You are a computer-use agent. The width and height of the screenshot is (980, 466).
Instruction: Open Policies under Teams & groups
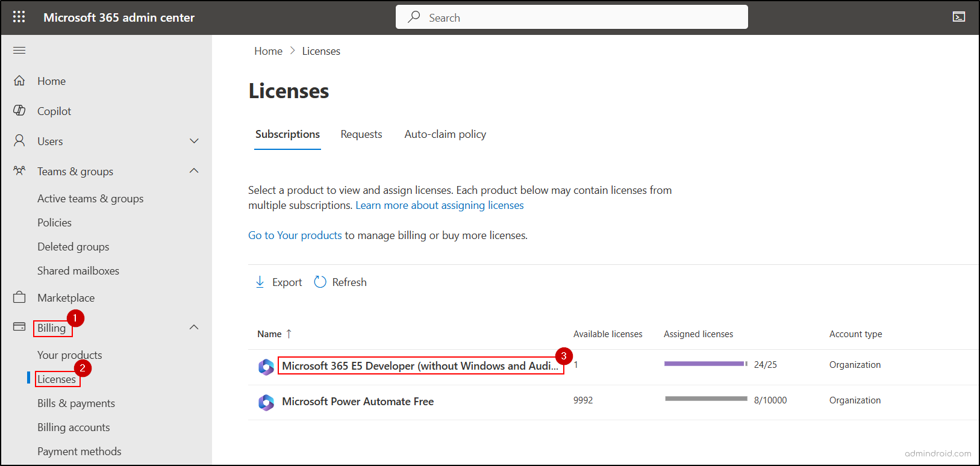pos(54,222)
